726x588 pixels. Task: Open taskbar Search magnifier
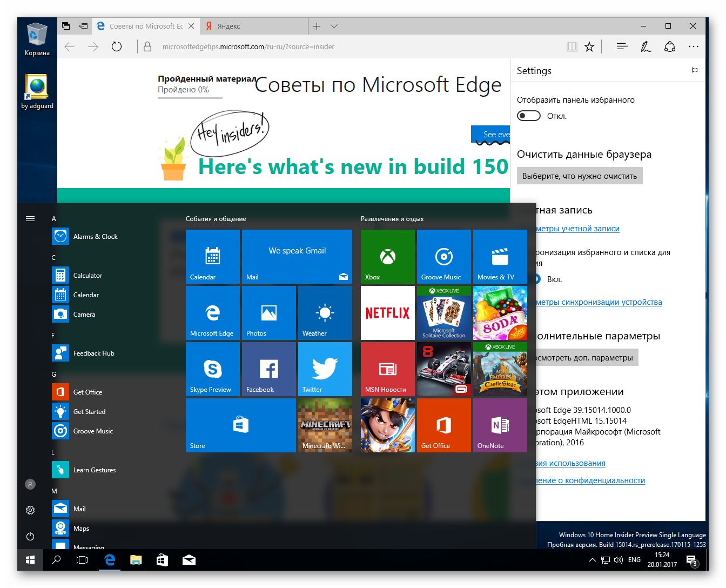56,560
